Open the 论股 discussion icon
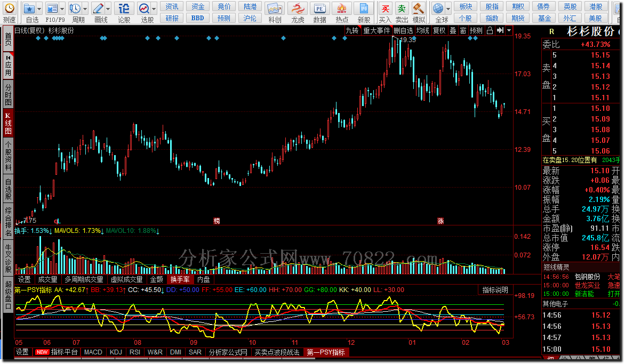Image resolution: width=625 pixels, height=364 pixels. click(124, 9)
